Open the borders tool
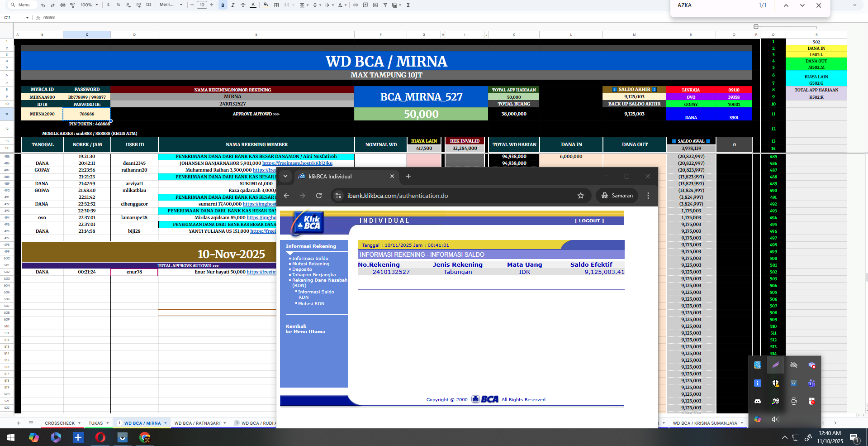 tap(276, 5)
